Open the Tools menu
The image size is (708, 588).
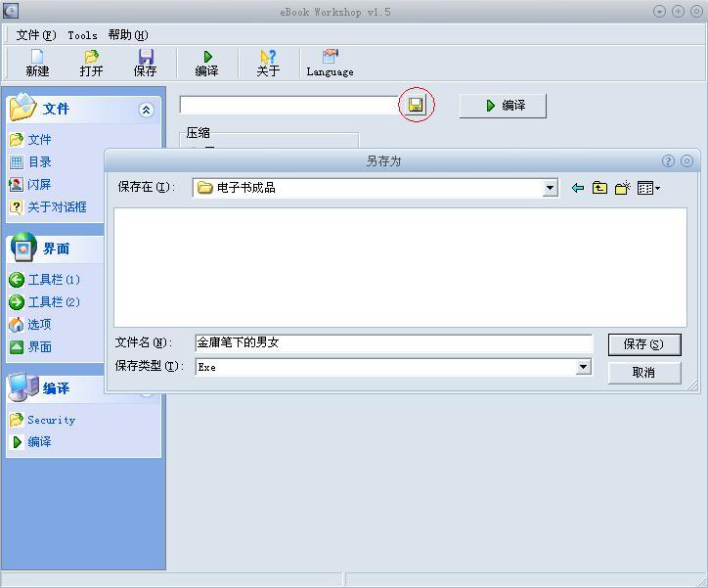click(82, 35)
